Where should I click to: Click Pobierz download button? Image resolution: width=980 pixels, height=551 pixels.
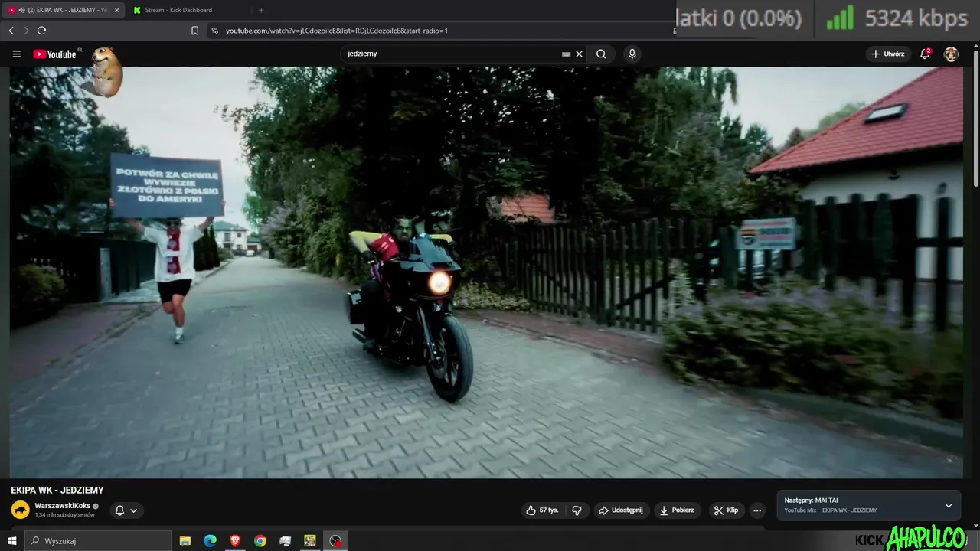click(677, 510)
